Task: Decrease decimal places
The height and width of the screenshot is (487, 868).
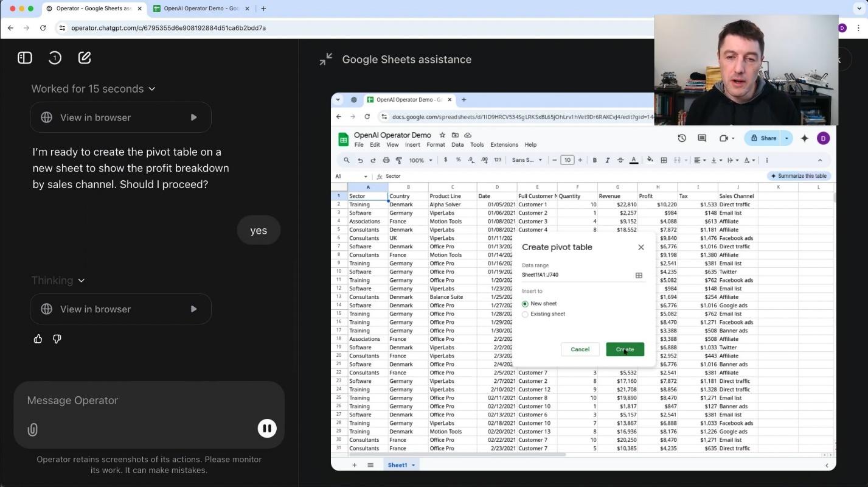Action: pyautogui.click(x=471, y=160)
